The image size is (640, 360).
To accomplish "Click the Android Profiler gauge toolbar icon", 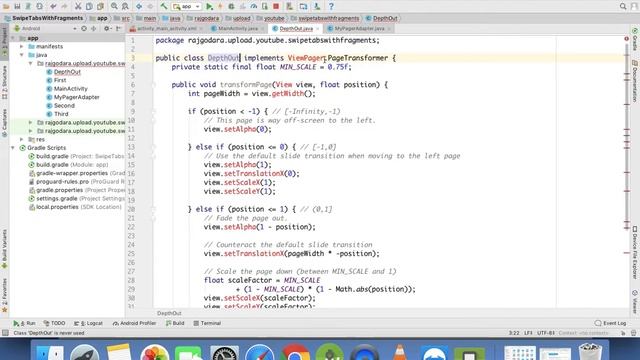I will coord(253,6).
